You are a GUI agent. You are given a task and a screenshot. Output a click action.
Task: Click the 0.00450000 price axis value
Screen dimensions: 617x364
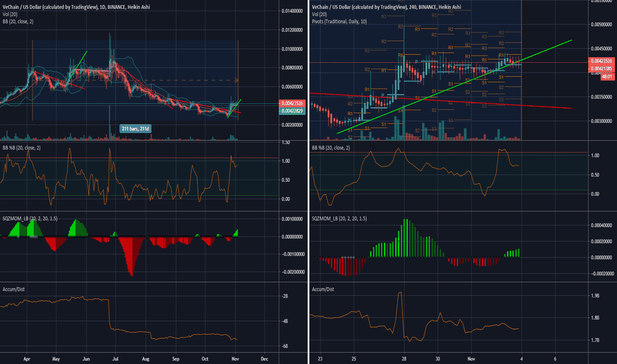602,49
